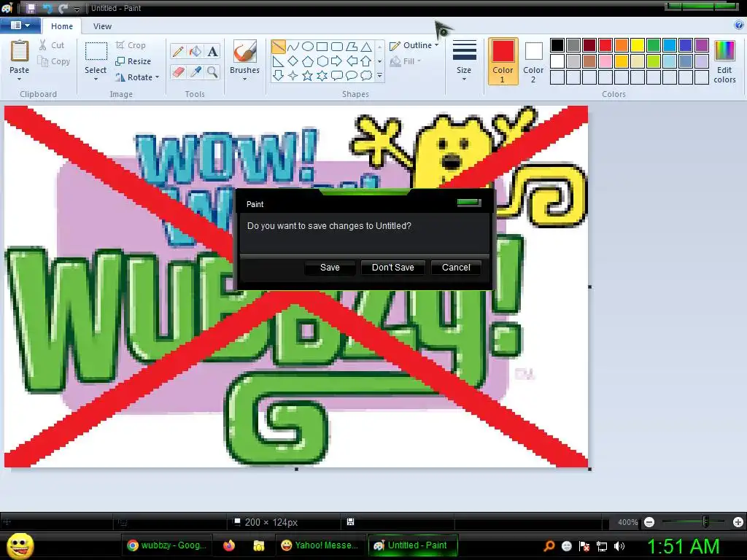Click the volume speaker tray icon
This screenshot has width=747, height=560.
point(619,546)
